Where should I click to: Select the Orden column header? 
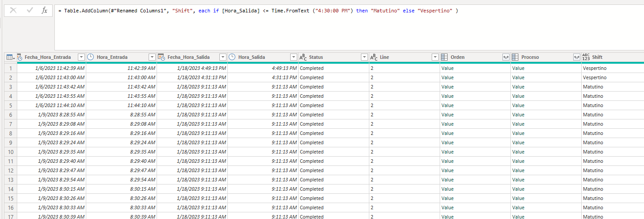point(457,57)
